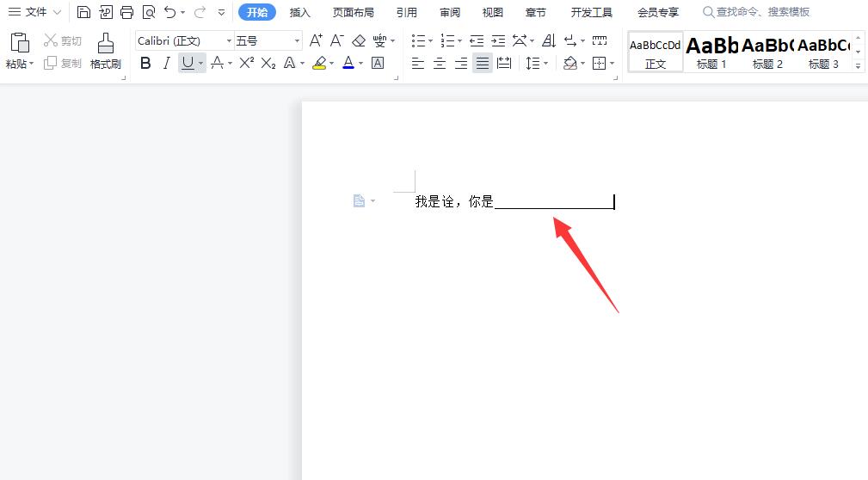868x480 pixels.
Task: Open the 会员专享 tab
Action: tap(657, 12)
